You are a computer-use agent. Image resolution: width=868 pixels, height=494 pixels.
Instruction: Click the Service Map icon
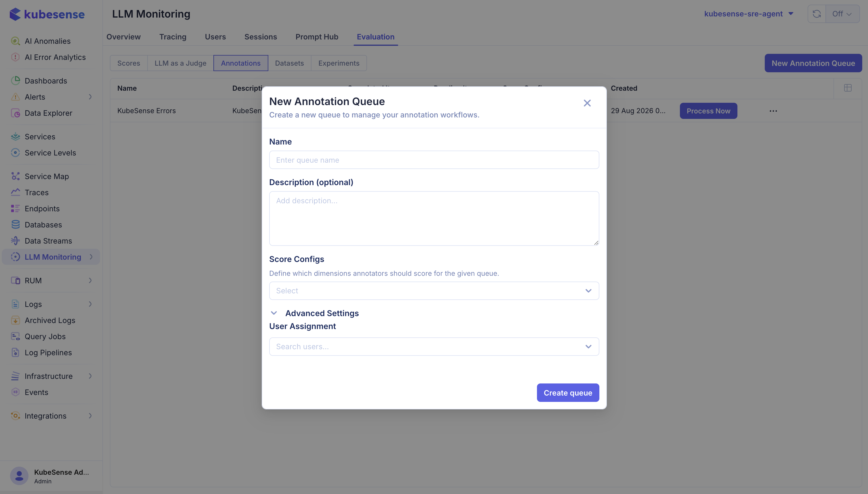coord(15,176)
